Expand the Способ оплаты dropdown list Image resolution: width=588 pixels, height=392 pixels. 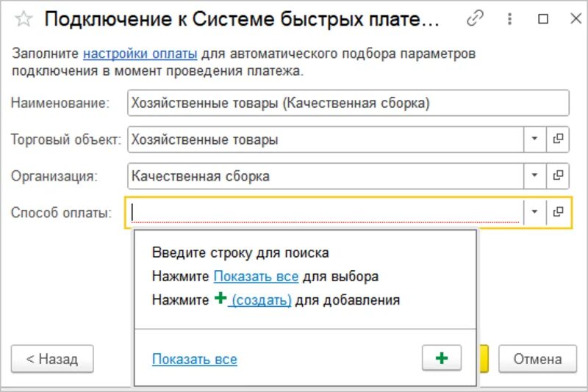534,212
